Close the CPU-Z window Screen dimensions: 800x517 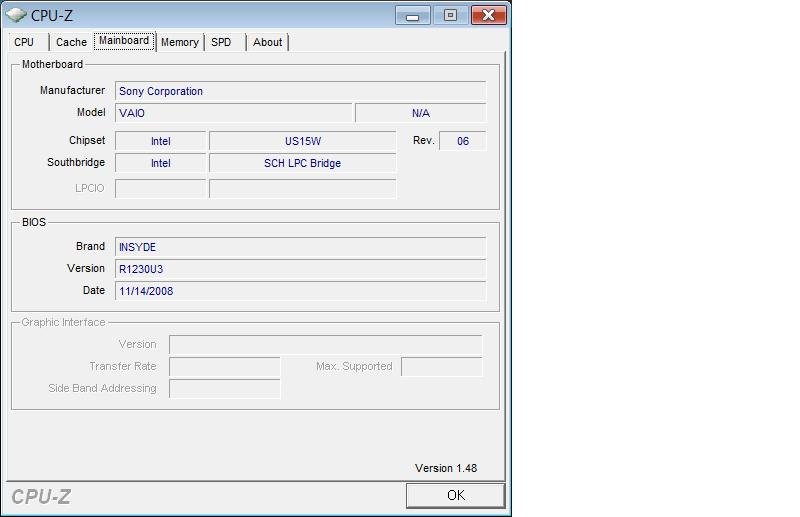[x=489, y=15]
